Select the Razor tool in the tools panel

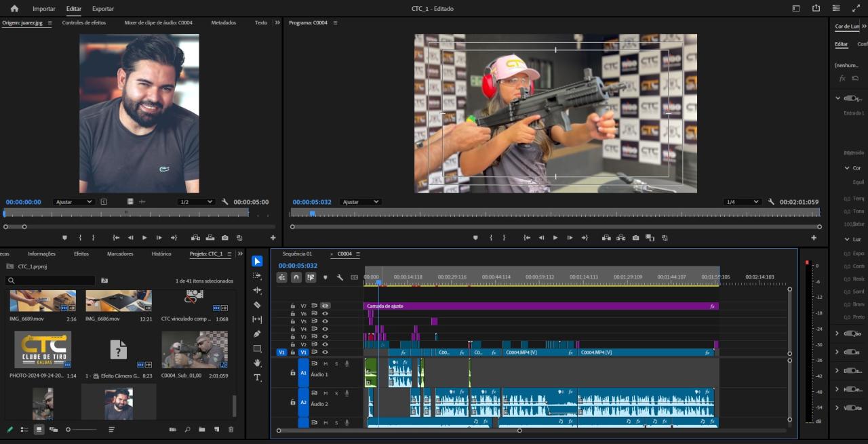point(257,305)
